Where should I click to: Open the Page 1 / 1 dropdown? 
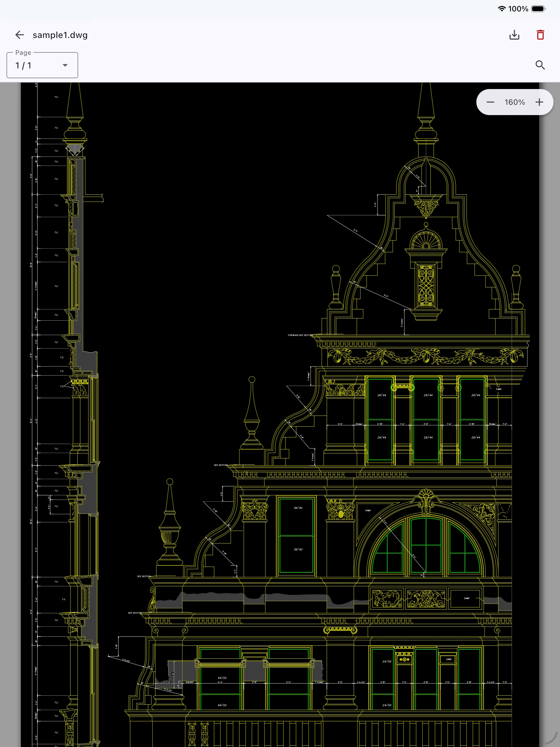click(42, 65)
